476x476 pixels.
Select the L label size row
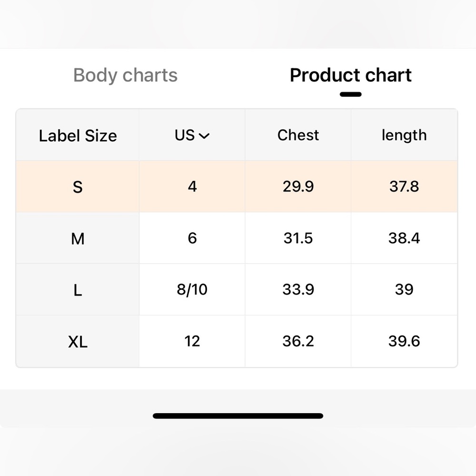(78, 289)
